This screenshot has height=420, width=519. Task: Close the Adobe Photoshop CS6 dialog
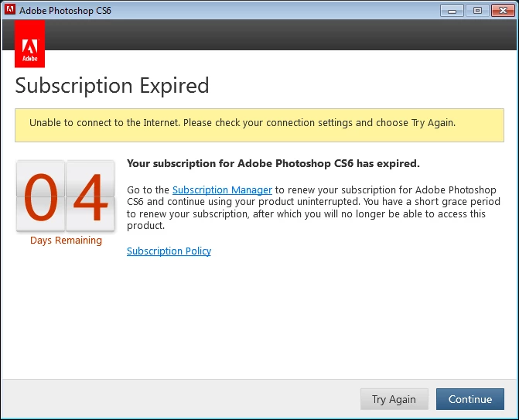[x=503, y=11]
